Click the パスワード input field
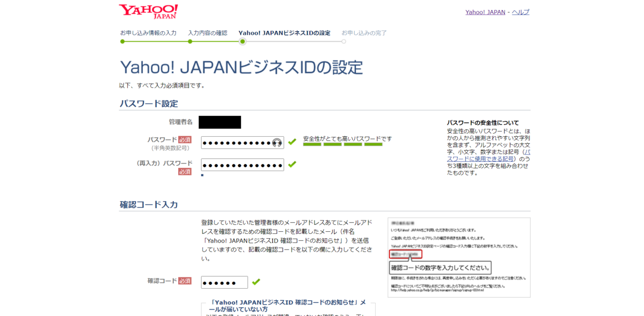The height and width of the screenshot is (316, 644). pyautogui.click(x=243, y=142)
